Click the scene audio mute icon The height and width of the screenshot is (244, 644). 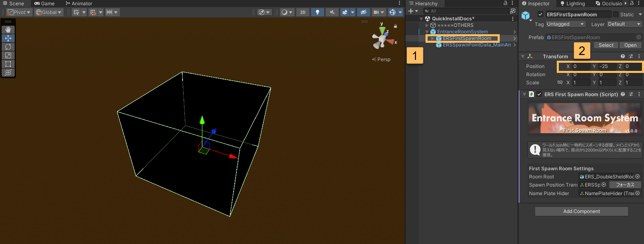coord(332,12)
